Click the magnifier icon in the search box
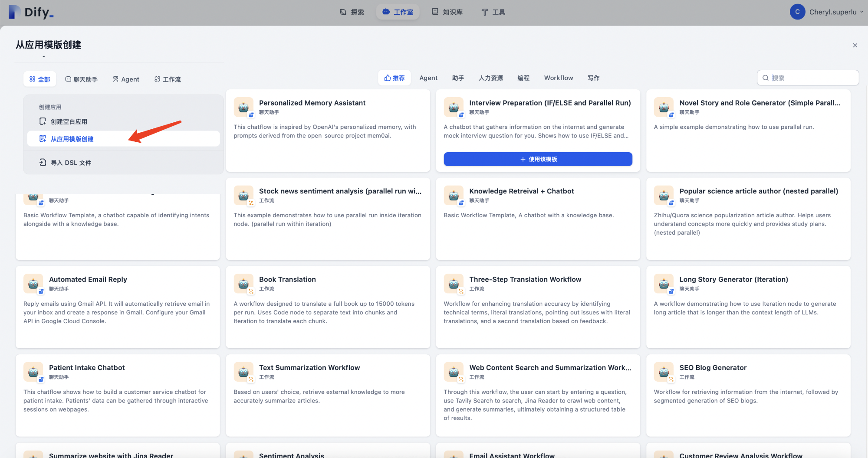The width and height of the screenshot is (868, 458). (x=766, y=78)
